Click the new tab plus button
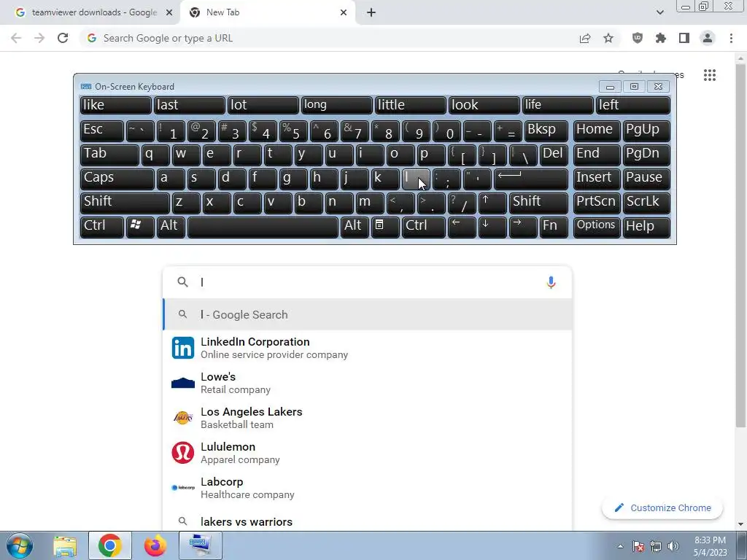747x560 pixels. (371, 13)
